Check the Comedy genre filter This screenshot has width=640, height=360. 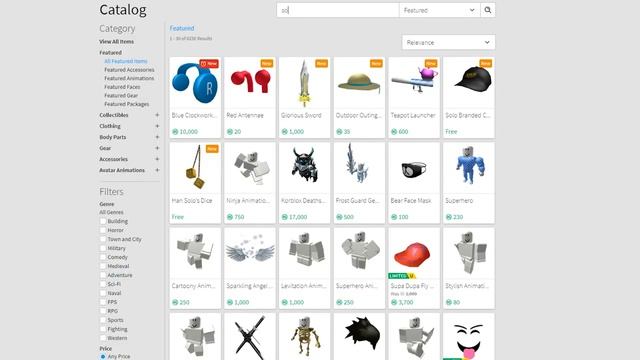[103, 257]
